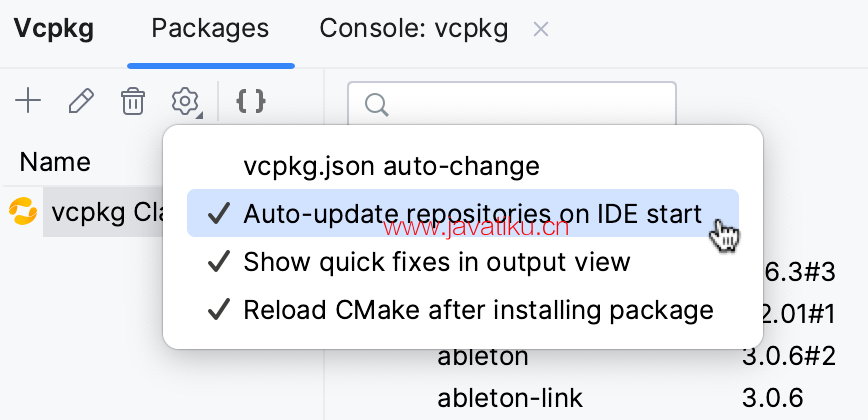Click the trash can delete icon
The width and height of the screenshot is (868, 420).
coord(133,102)
